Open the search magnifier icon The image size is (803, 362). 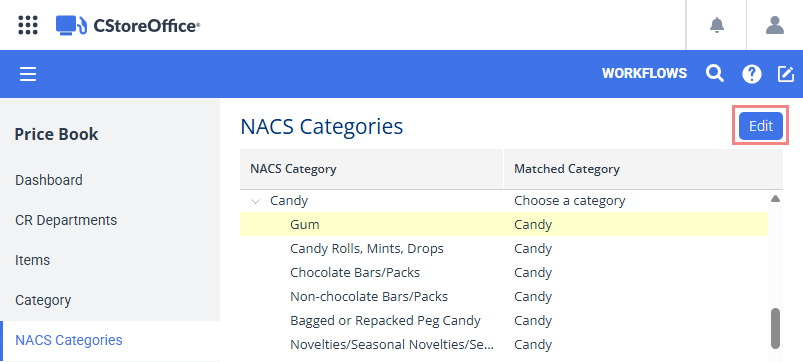[715, 74]
